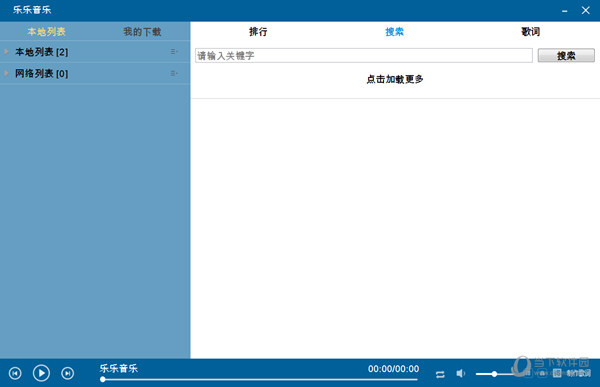The image size is (600, 387).
Task: Select the 搜索 tab
Action: pyautogui.click(x=395, y=32)
